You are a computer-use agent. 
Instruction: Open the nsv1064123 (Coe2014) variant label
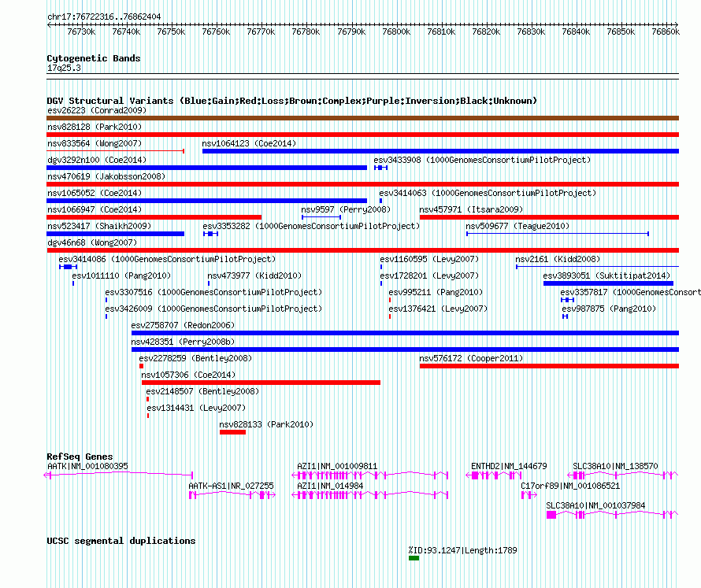tap(249, 143)
